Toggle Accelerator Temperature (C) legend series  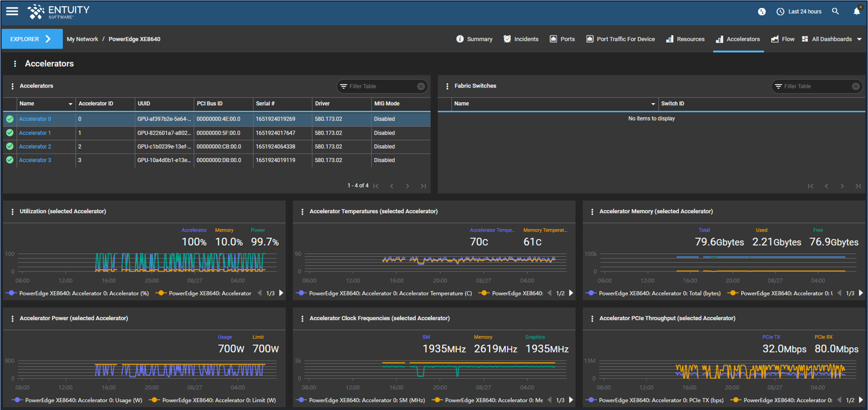[x=384, y=293]
